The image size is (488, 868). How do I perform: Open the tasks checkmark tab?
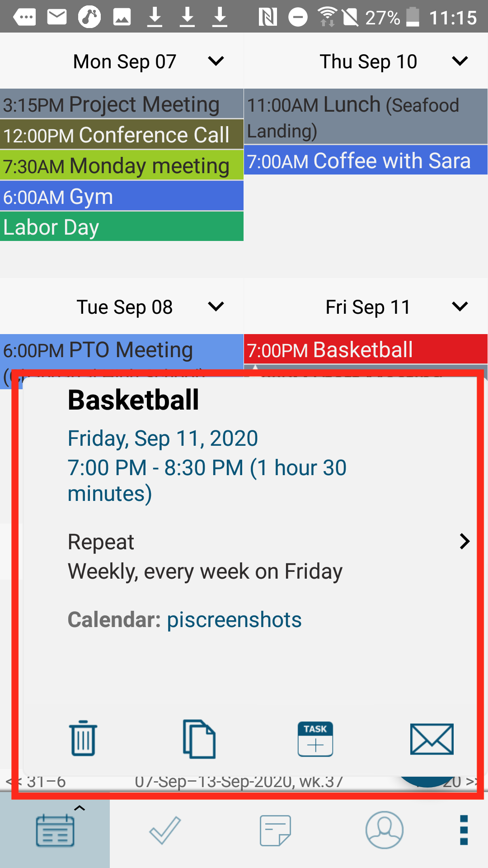tap(165, 830)
